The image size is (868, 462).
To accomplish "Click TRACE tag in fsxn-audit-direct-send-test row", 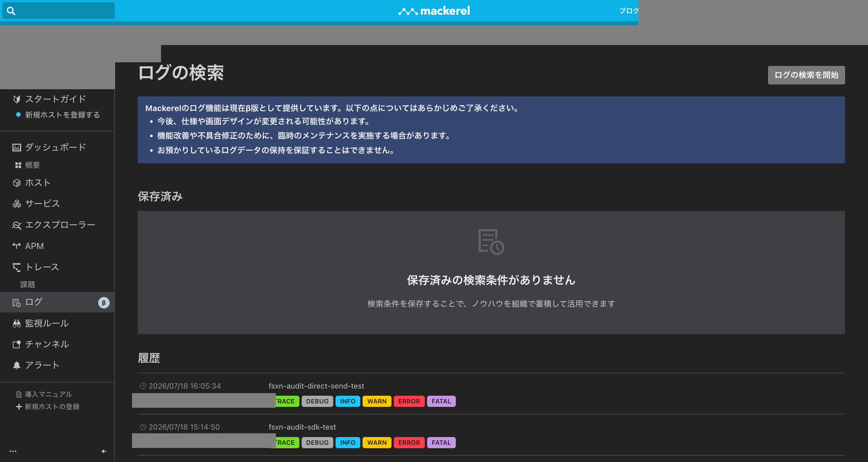I will point(287,401).
